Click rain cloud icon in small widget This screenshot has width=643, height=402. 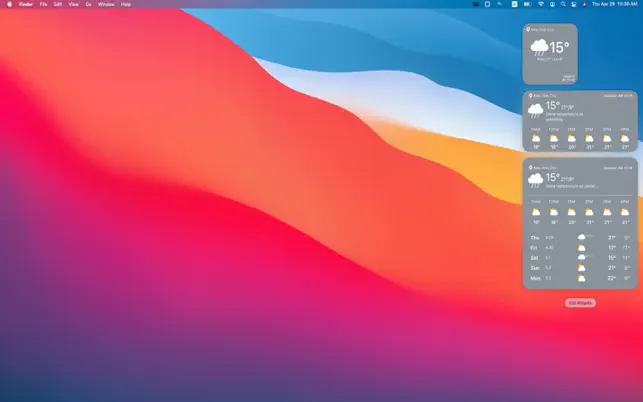[x=539, y=47]
